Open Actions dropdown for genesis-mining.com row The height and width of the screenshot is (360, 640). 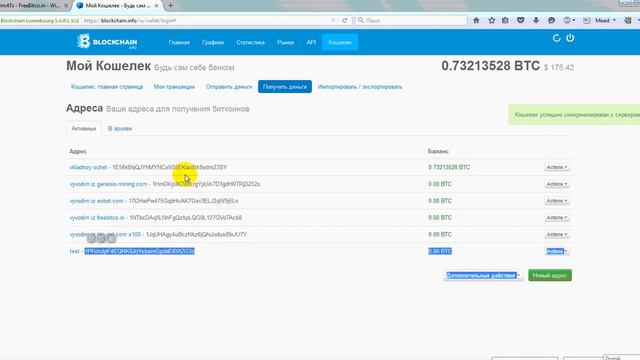557,184
